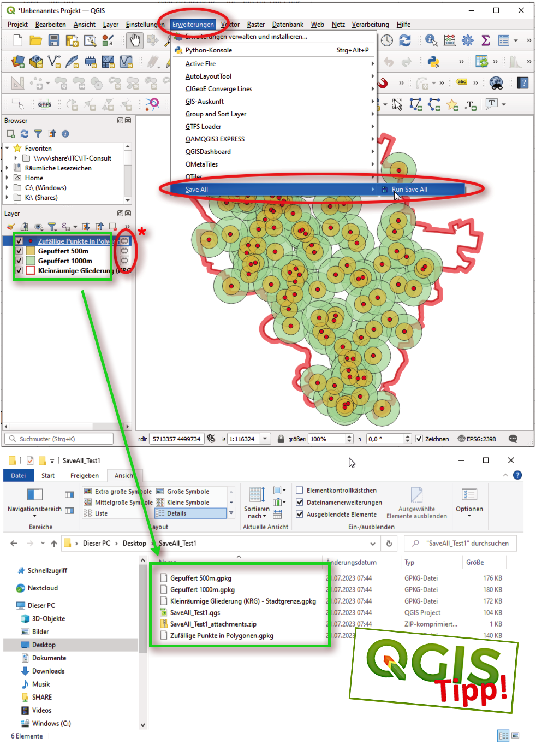The height and width of the screenshot is (756, 536).
Task: Click the Browser panel filter funnel icon
Action: point(38,134)
